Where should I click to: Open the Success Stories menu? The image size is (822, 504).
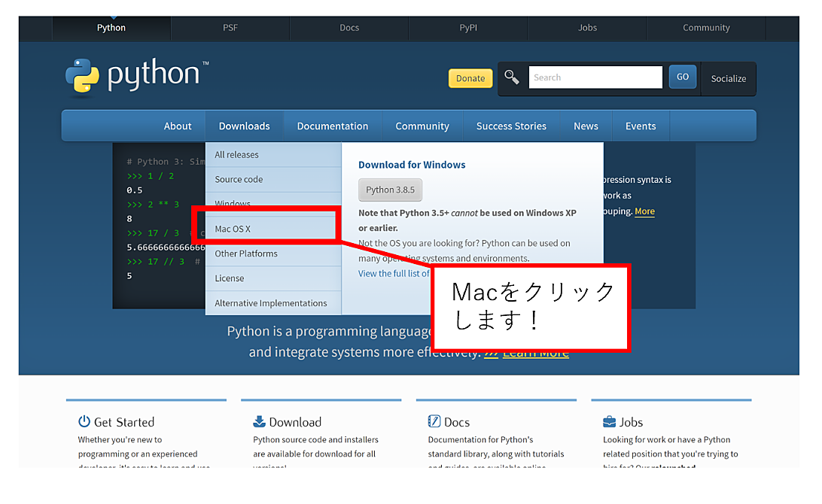tap(511, 126)
